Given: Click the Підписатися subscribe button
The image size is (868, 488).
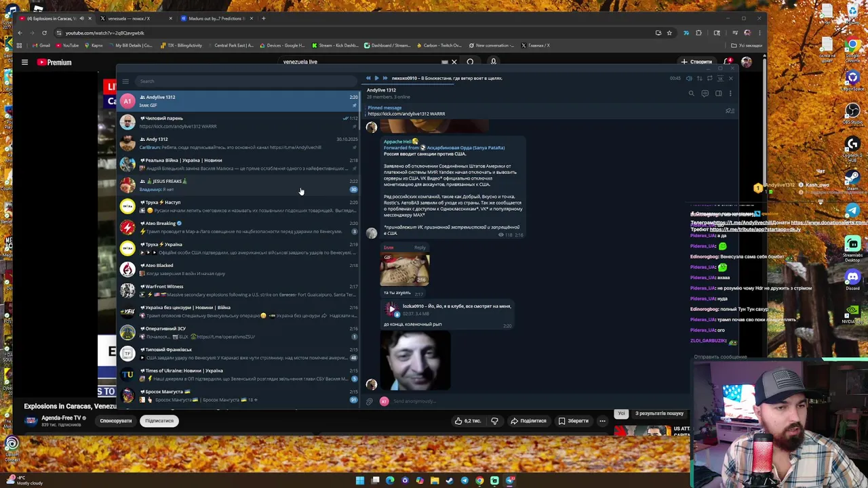Looking at the screenshot, I should click(159, 421).
